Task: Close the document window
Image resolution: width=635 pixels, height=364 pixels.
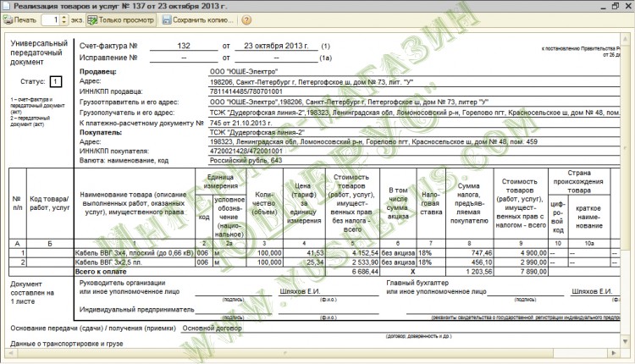Action: point(627,6)
